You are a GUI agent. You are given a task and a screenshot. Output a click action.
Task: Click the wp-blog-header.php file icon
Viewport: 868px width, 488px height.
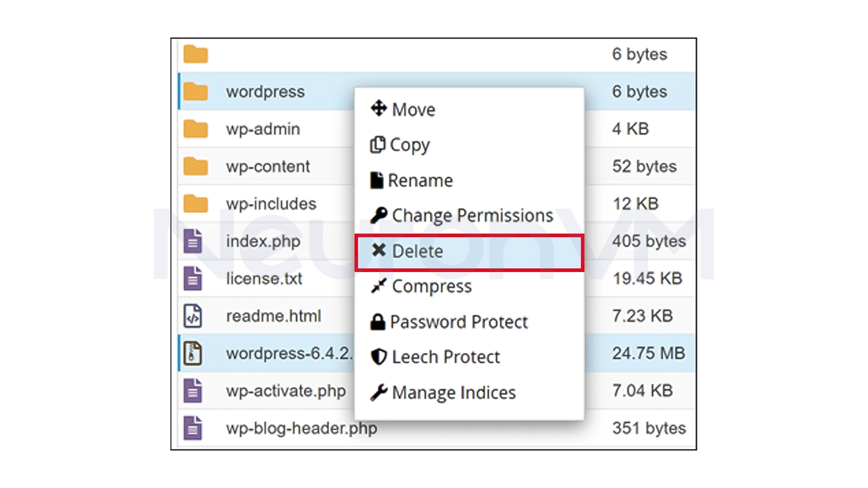click(x=194, y=428)
